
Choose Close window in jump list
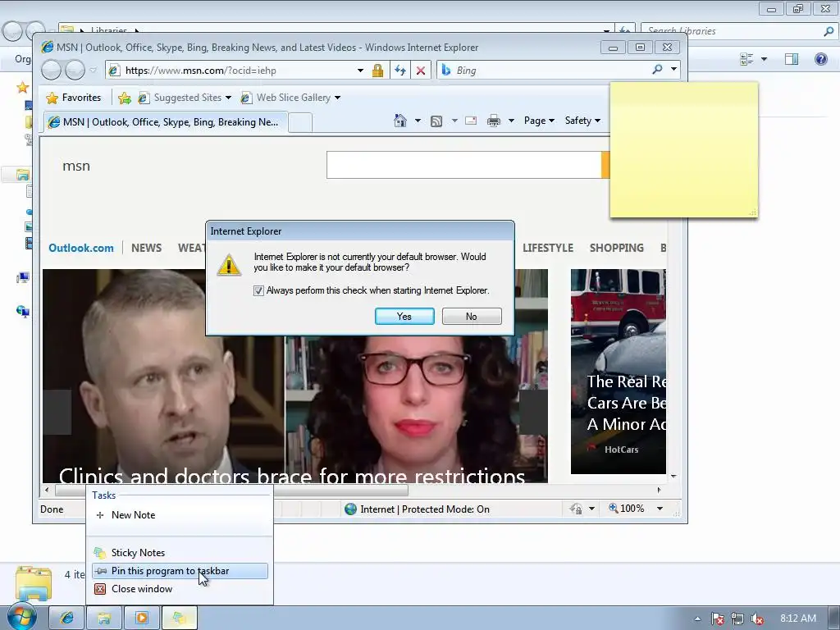coord(180,589)
